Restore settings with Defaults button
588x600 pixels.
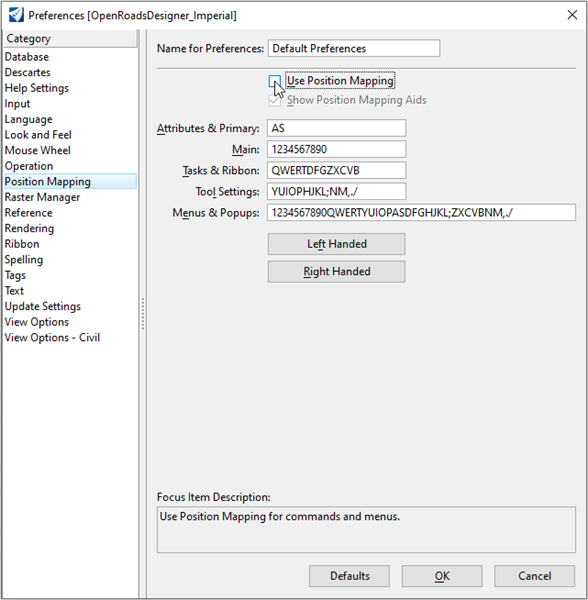click(x=349, y=576)
